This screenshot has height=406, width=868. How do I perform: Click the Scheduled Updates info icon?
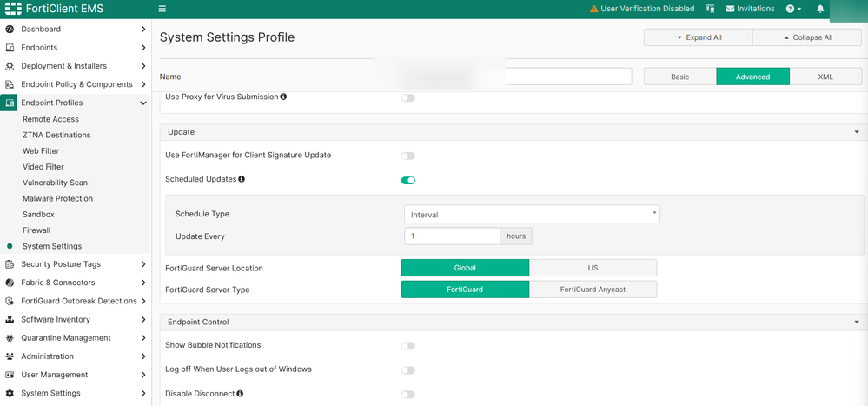[x=242, y=179]
